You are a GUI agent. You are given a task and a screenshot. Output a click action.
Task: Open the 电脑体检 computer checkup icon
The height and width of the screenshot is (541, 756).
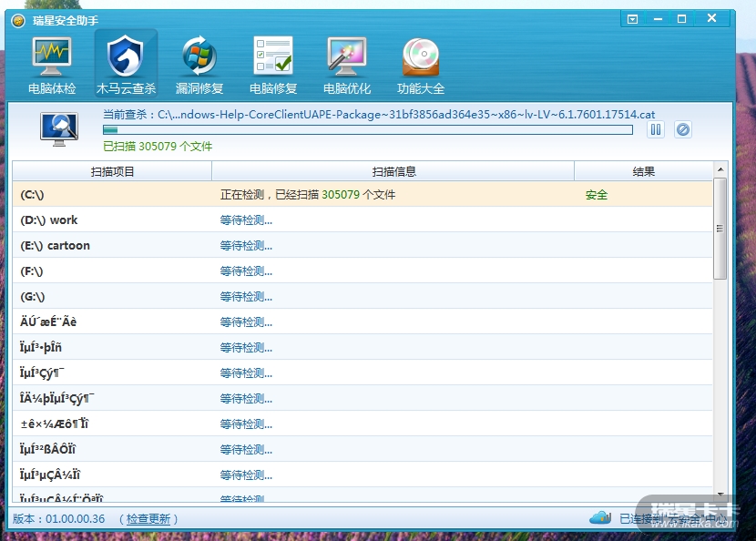(x=52, y=65)
